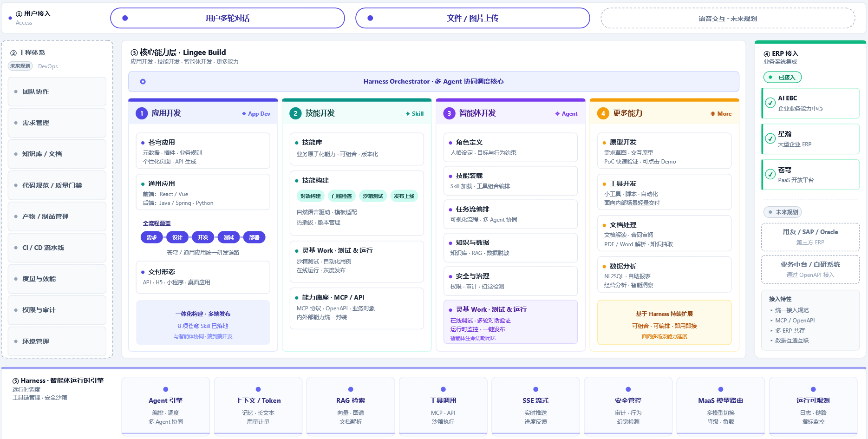Click the AI EBC checkmark icon
868x439 pixels.
click(770, 103)
